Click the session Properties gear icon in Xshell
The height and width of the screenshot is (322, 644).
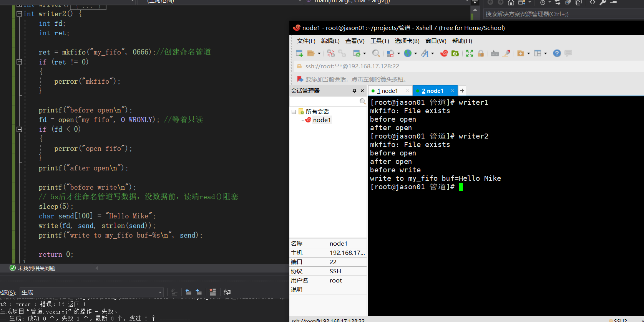357,53
